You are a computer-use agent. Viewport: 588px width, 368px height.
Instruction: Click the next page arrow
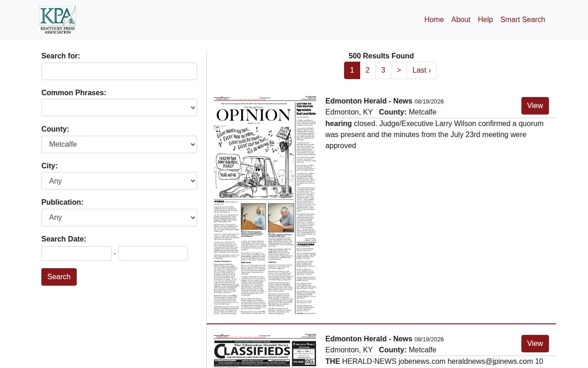click(399, 70)
